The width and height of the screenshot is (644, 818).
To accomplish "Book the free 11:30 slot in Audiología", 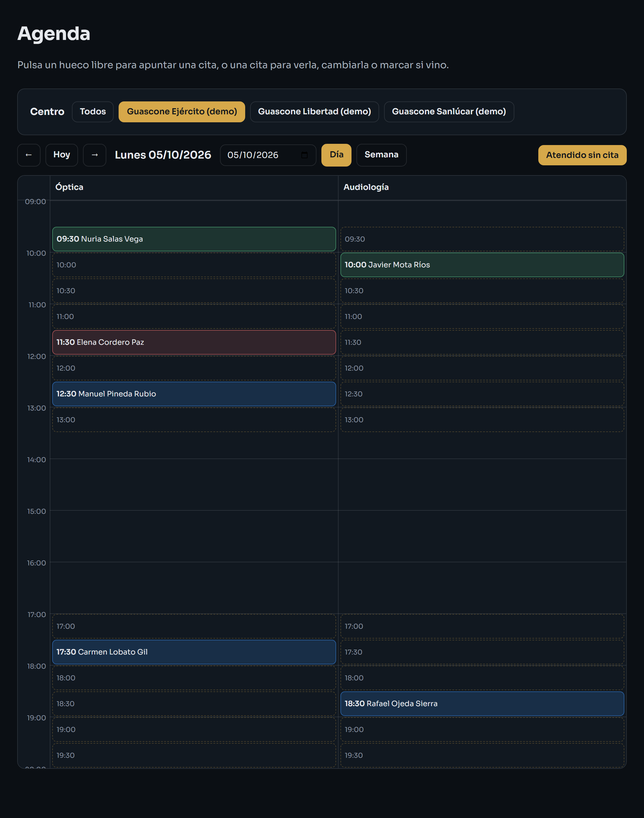I will [482, 342].
